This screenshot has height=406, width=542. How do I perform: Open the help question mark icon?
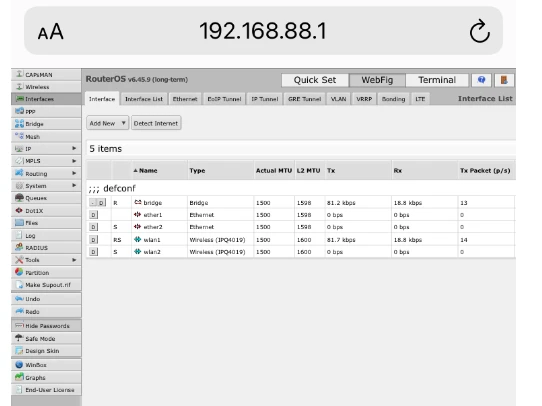(x=481, y=80)
